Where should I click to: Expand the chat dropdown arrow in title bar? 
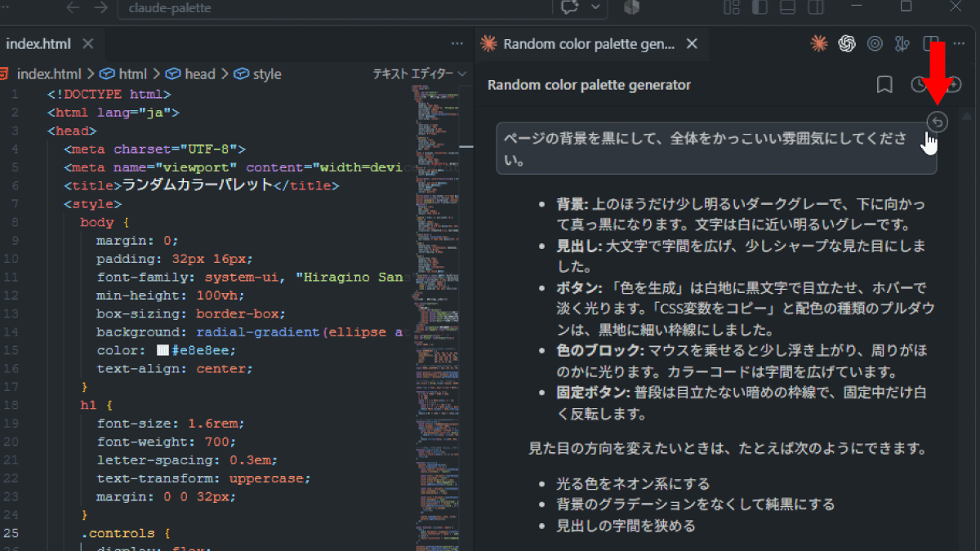(596, 7)
